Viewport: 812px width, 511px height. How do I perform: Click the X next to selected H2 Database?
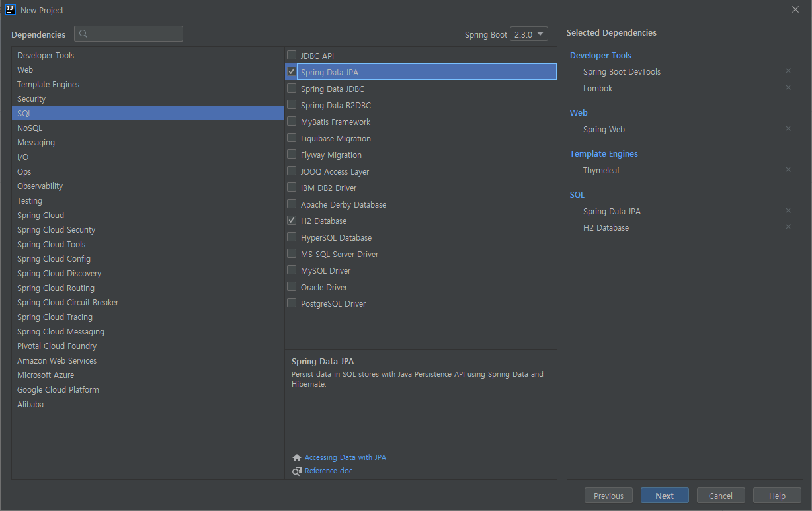pyautogui.click(x=788, y=227)
